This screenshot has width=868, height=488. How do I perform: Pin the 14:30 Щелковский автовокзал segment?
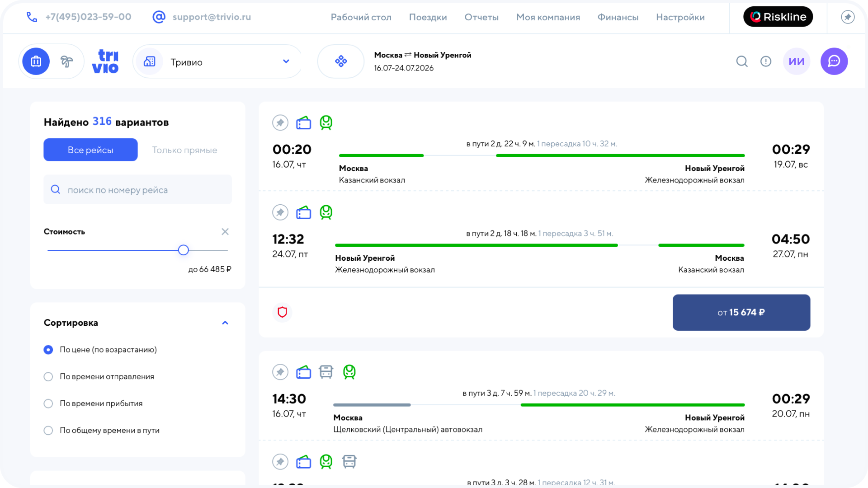coord(280,372)
